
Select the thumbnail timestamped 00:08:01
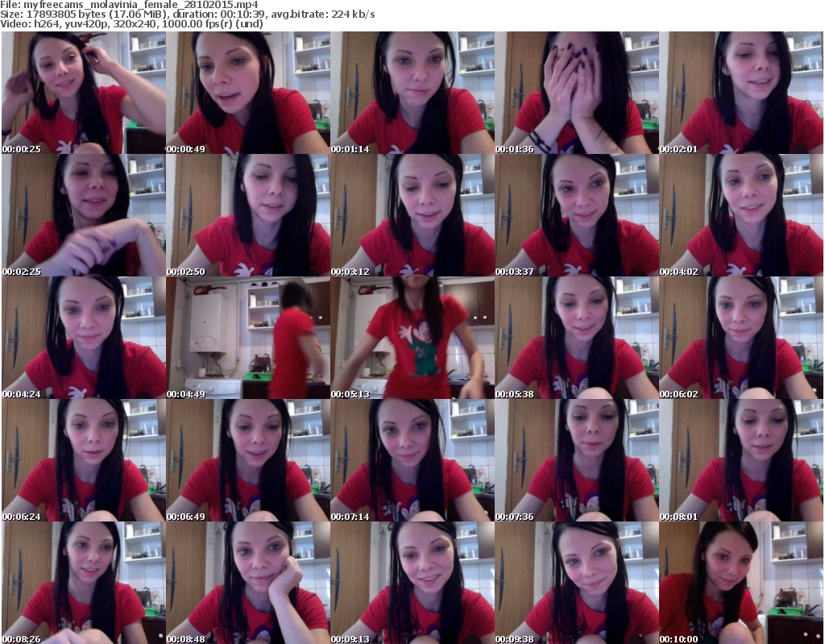[x=741, y=460]
